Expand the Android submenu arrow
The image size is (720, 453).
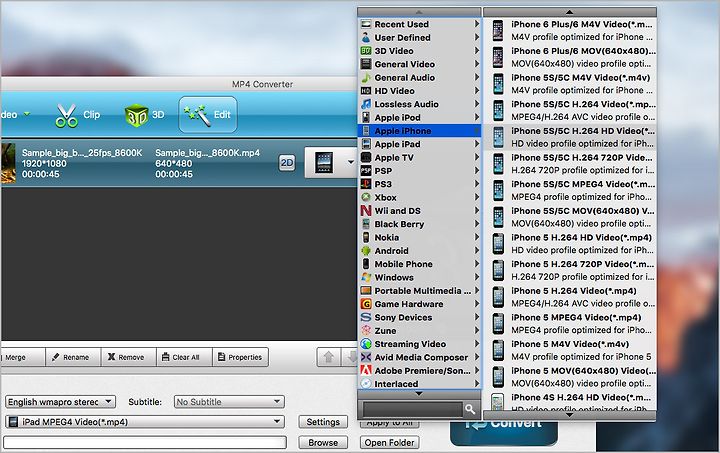click(477, 250)
